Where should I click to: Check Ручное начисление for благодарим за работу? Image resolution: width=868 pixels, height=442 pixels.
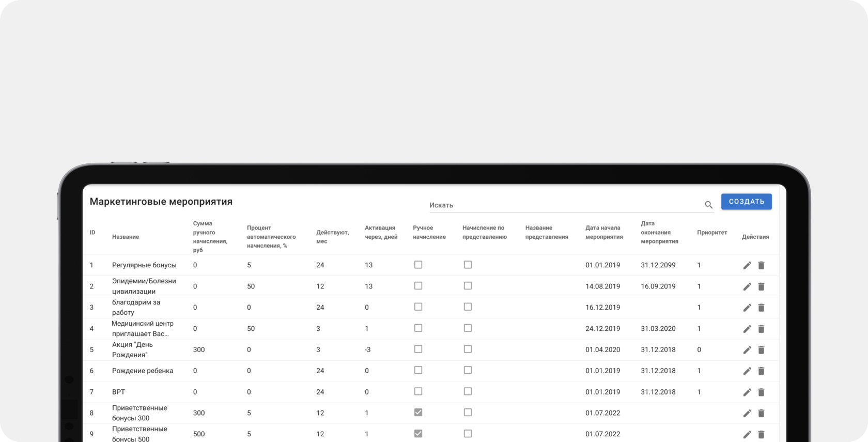tap(419, 307)
